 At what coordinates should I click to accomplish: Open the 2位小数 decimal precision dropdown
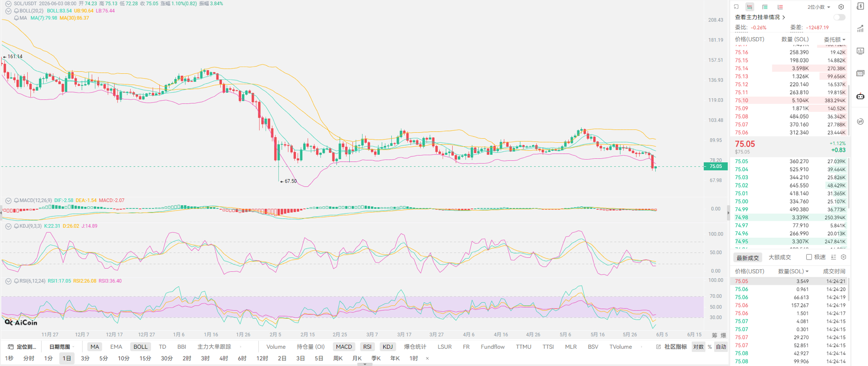click(x=819, y=7)
